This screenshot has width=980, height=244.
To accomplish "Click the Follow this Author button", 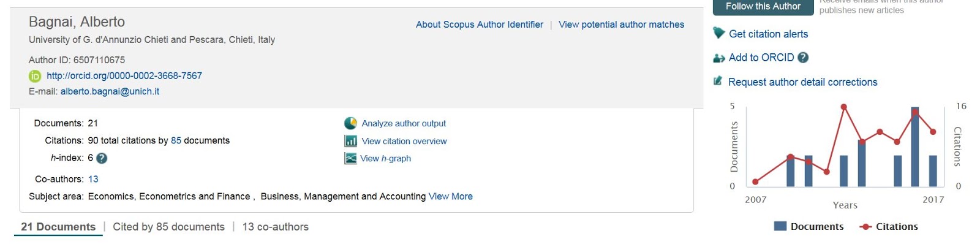I will point(763,7).
